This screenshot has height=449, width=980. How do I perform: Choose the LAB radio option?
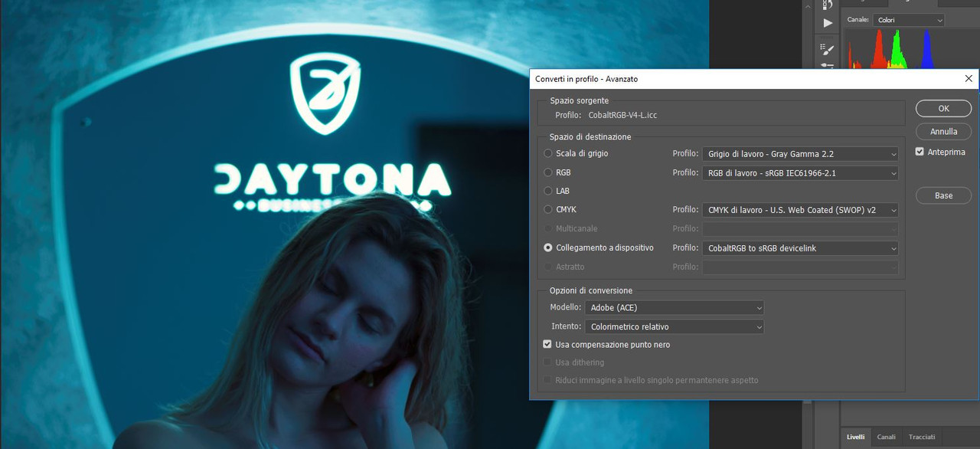coord(548,191)
